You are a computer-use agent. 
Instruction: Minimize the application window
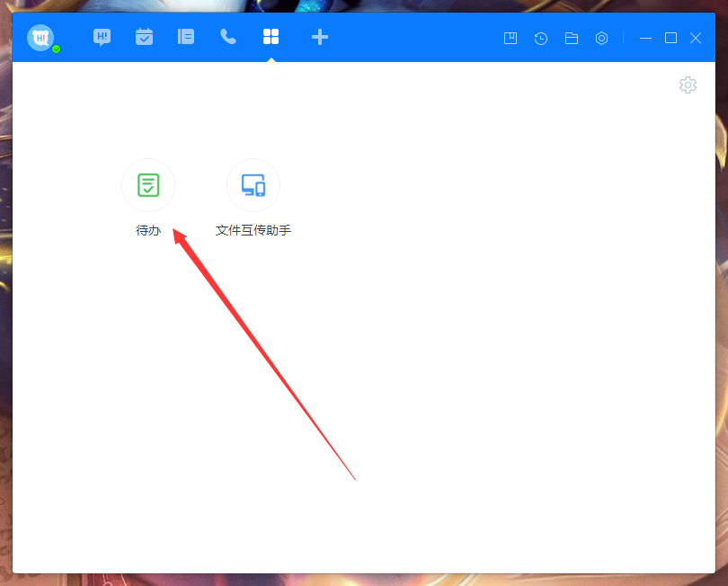click(645, 38)
